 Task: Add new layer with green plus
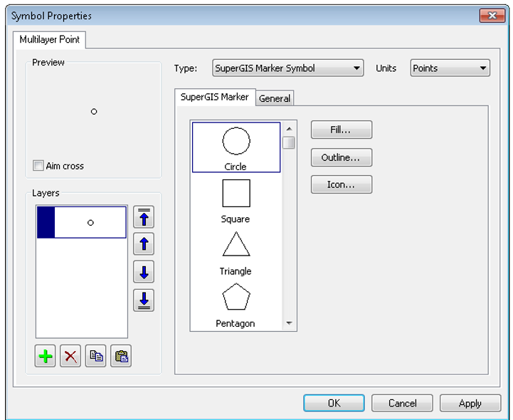(46, 357)
